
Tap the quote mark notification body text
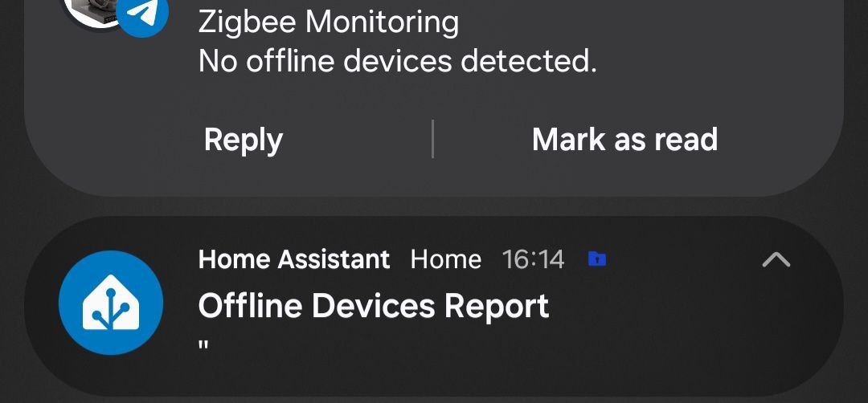pos(203,347)
